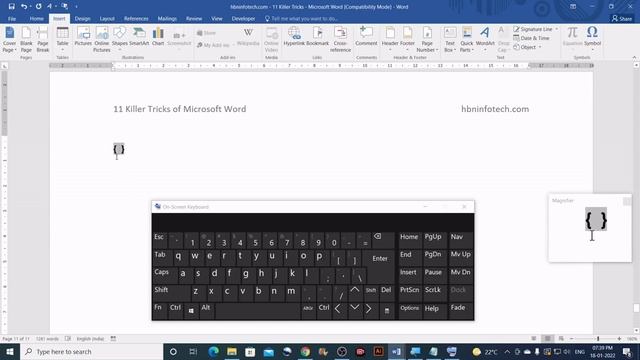
Task: Insert a Cover Page
Action: pyautogui.click(x=9, y=40)
